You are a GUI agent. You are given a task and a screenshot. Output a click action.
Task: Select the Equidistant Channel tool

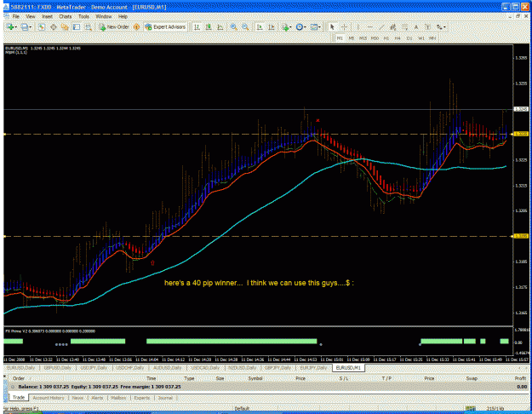click(393, 27)
